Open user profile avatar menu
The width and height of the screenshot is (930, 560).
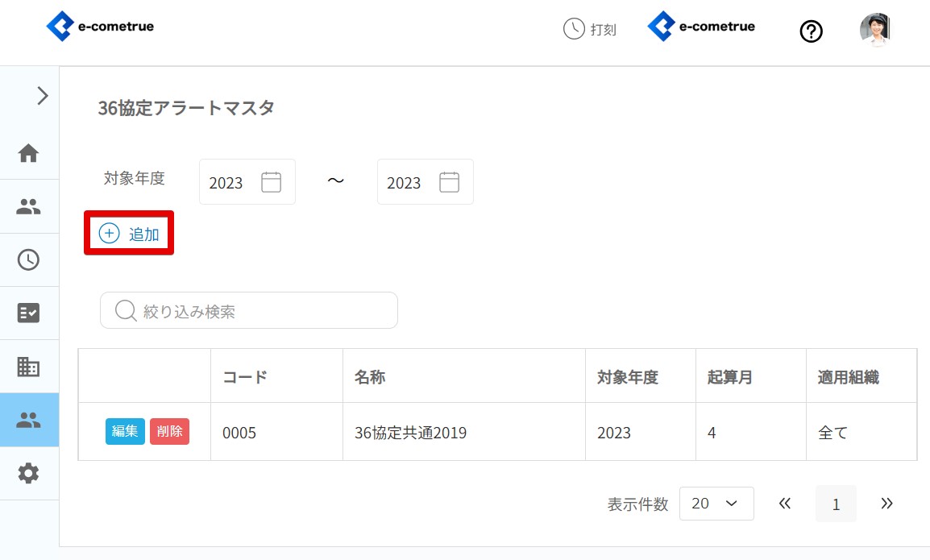pos(874,31)
